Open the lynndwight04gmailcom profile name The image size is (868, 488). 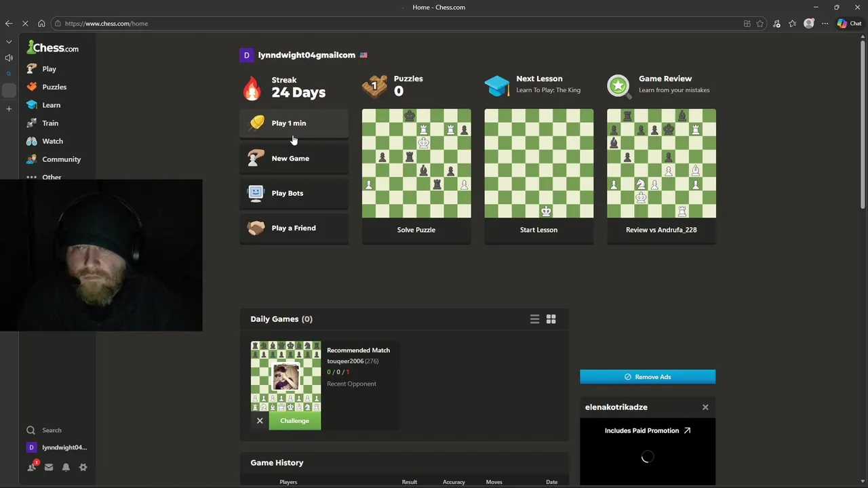tap(307, 55)
